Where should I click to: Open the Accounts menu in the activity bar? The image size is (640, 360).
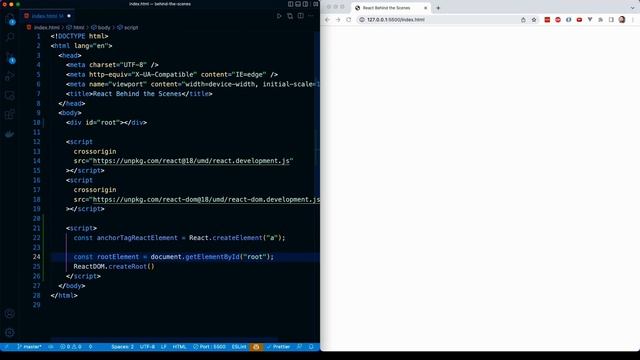coord(10,313)
